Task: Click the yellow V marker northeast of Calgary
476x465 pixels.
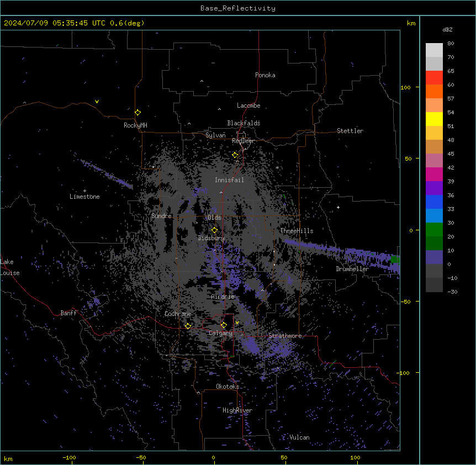Action: pyautogui.click(x=237, y=323)
